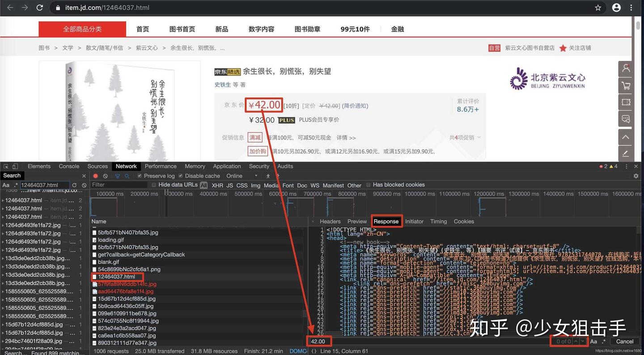Viewport: 644px width, 355px height.
Task: Expand the 共4项促销 promotions chevron
Action: (x=479, y=137)
